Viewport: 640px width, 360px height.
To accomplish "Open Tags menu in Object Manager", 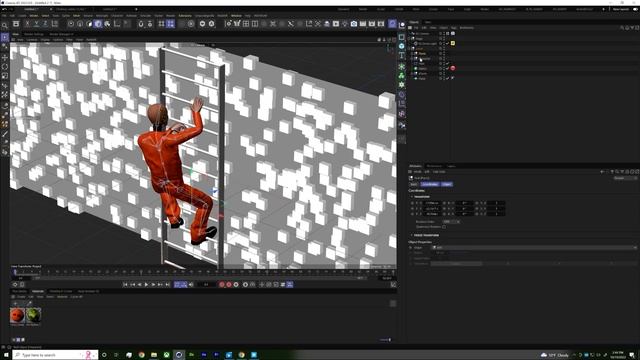I will (453, 28).
